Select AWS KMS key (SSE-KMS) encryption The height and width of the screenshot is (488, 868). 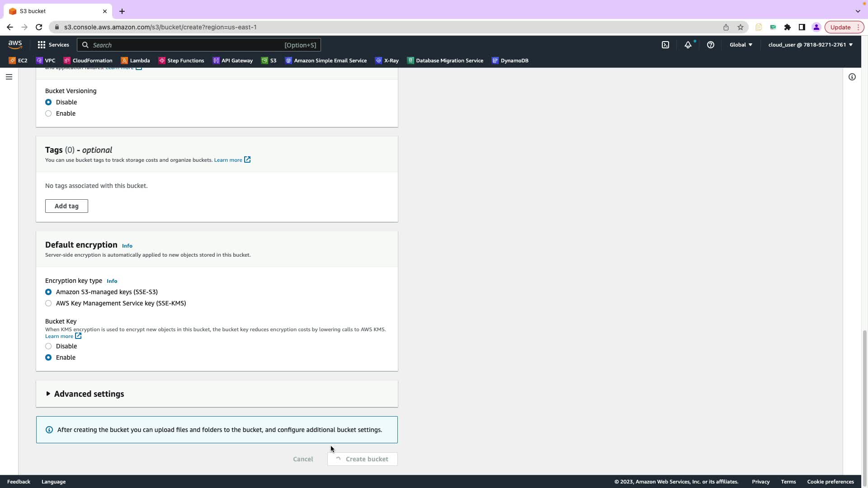[x=48, y=303]
